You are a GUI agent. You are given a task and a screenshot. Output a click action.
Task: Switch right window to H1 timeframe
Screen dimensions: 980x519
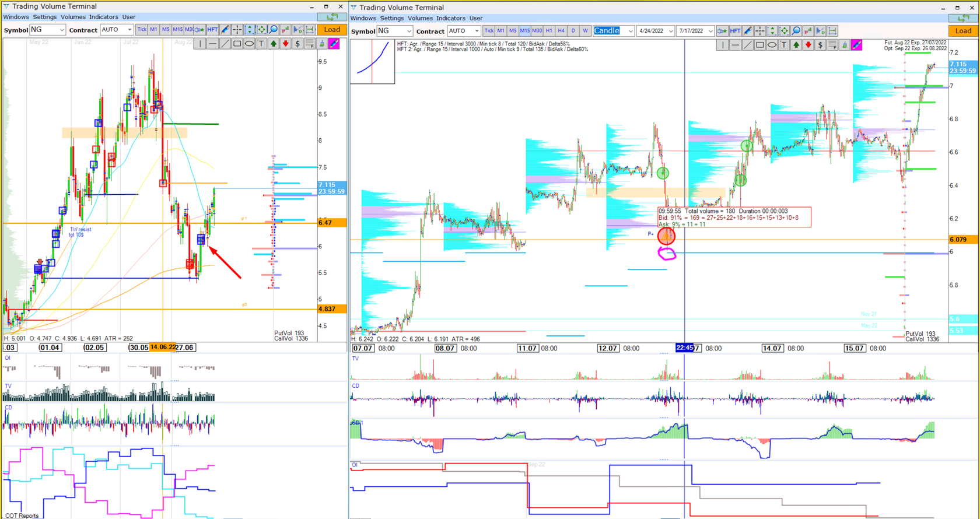tap(549, 30)
